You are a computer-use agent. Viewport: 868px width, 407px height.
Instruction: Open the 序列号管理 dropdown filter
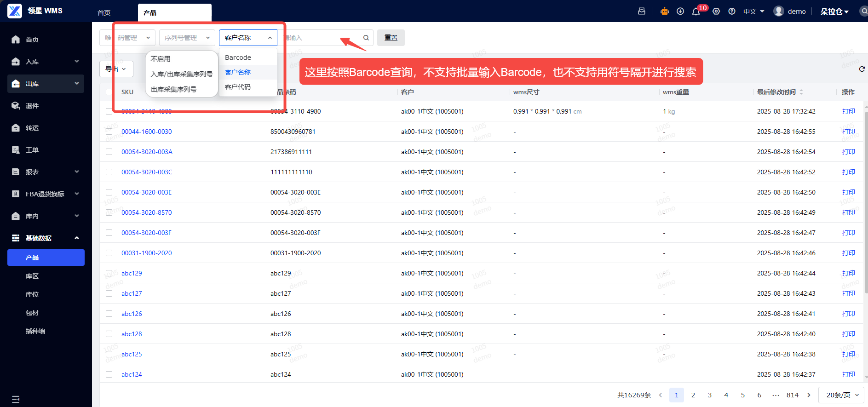coord(187,38)
